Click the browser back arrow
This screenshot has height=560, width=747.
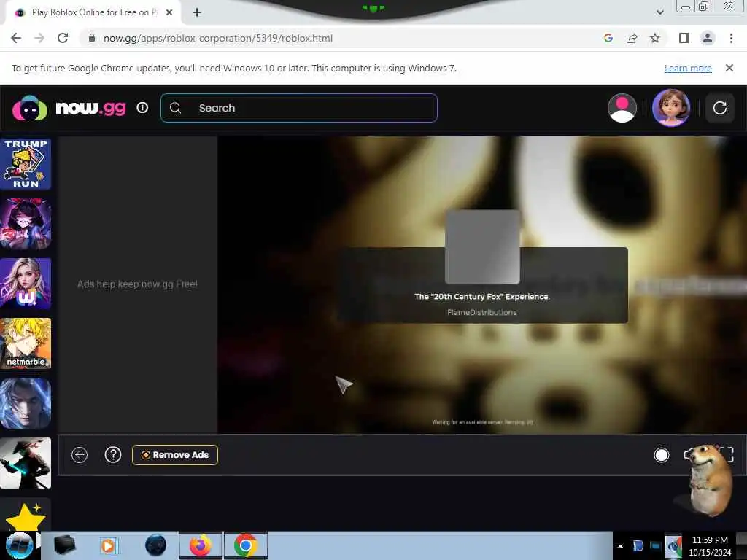click(16, 38)
